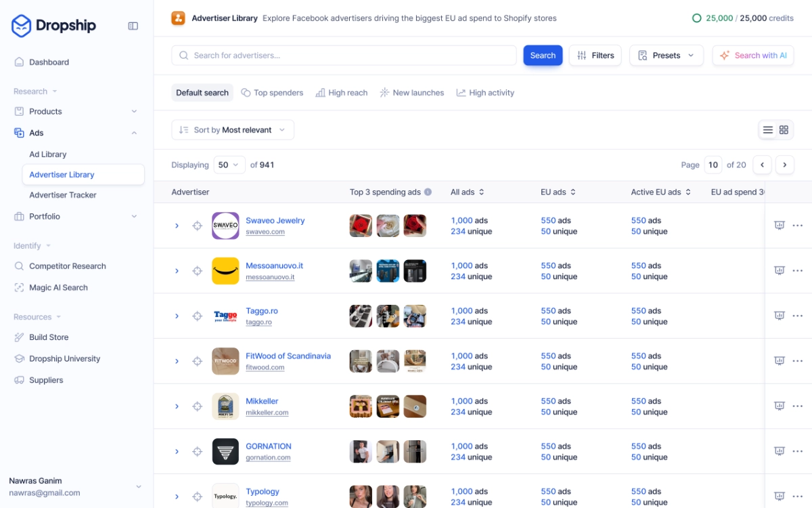This screenshot has height=508, width=812.
Task: Open the Filters panel
Action: [595, 56]
